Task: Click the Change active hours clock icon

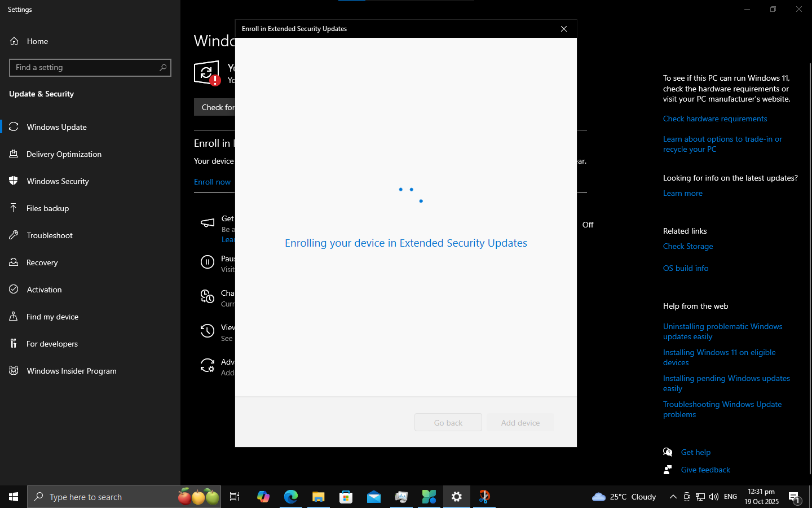Action: 208,296
